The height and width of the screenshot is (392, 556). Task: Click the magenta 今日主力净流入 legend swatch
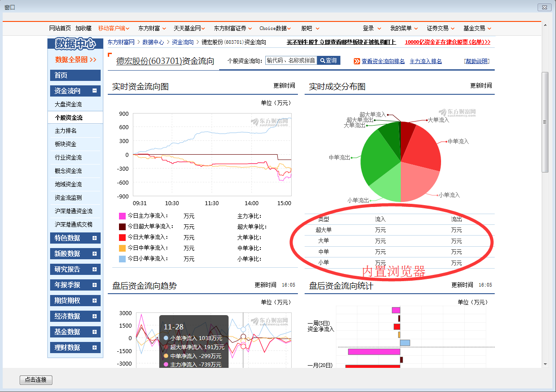pos(123,216)
